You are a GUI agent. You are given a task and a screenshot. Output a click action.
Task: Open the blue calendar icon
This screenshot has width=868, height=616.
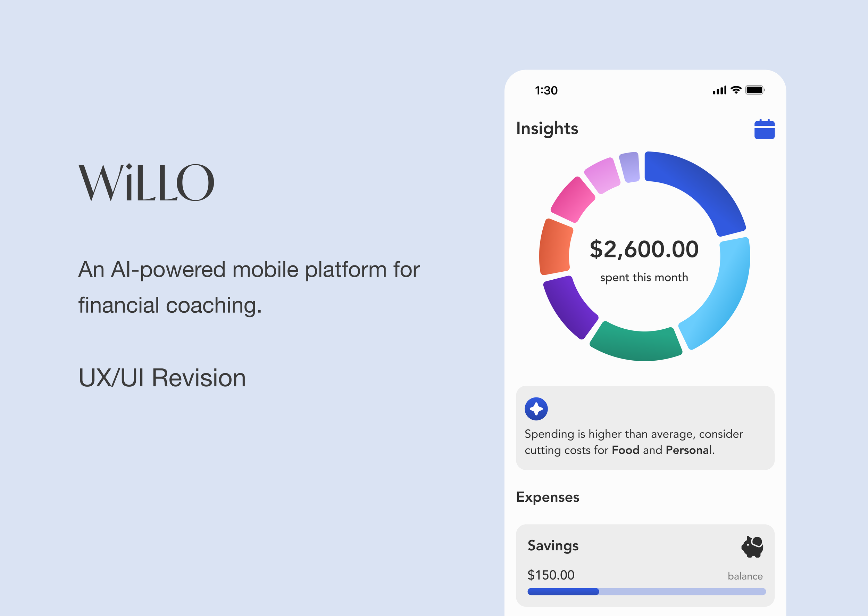click(x=764, y=129)
